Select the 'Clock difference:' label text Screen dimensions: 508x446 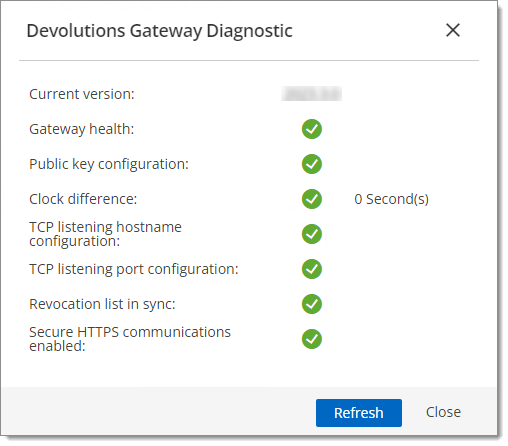pyautogui.click(x=83, y=199)
